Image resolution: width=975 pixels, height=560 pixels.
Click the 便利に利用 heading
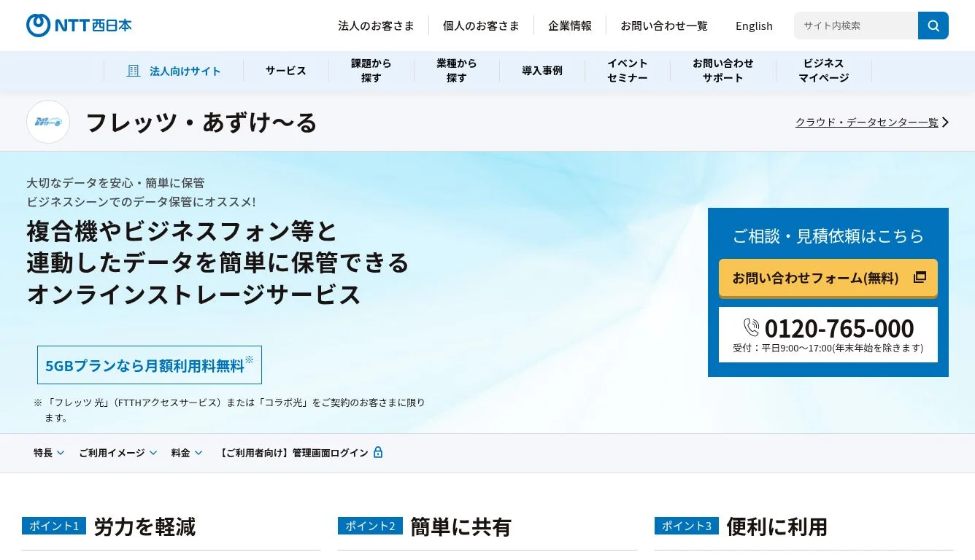click(x=776, y=526)
